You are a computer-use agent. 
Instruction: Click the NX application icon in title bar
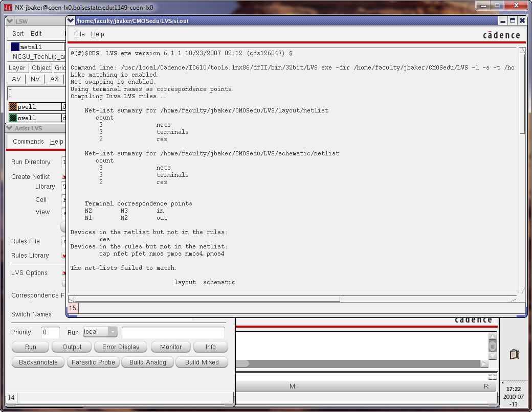(8, 7)
